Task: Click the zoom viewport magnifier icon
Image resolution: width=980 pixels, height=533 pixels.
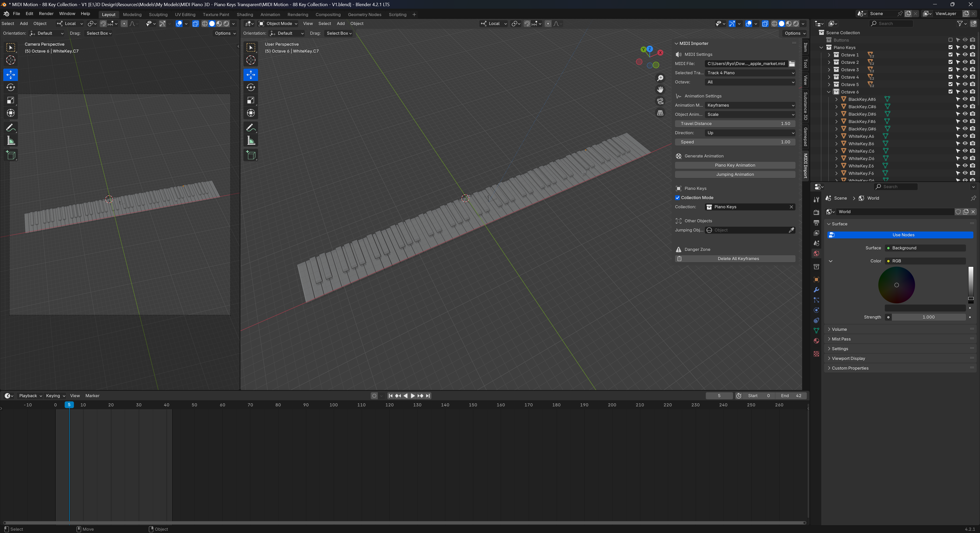Action: point(660,78)
